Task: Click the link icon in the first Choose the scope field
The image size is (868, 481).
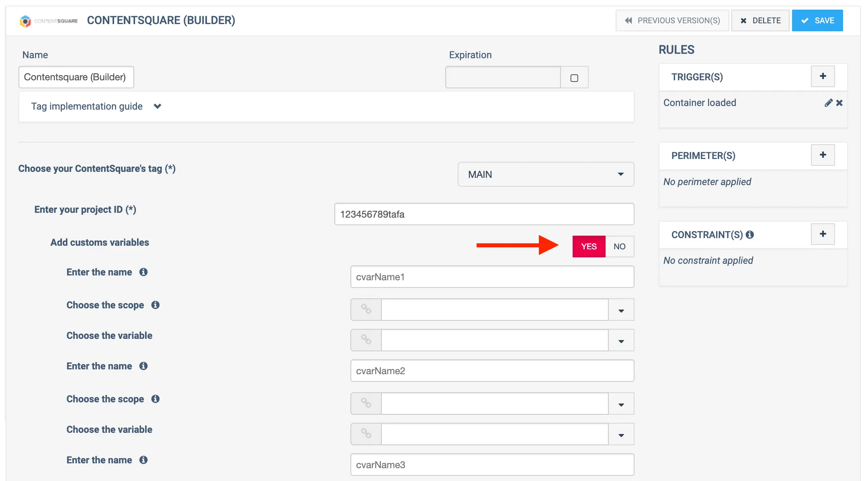Action: point(366,309)
